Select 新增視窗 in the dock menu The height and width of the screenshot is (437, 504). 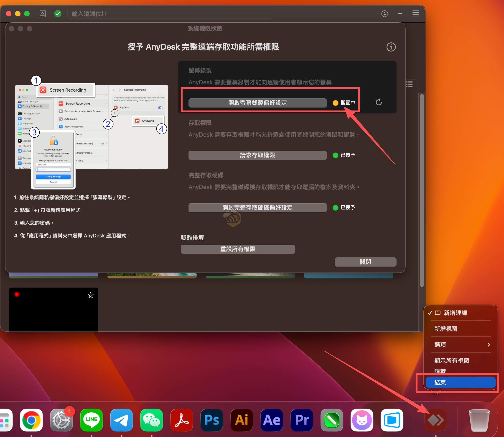pyautogui.click(x=446, y=329)
